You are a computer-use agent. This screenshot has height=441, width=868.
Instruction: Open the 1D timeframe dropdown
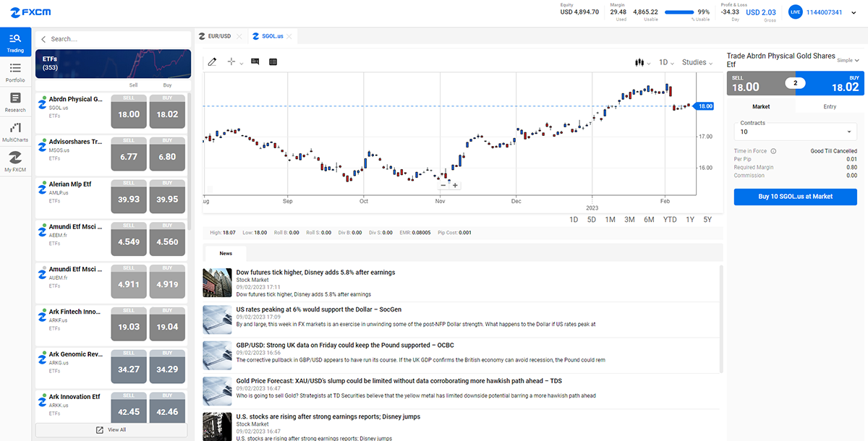point(665,62)
